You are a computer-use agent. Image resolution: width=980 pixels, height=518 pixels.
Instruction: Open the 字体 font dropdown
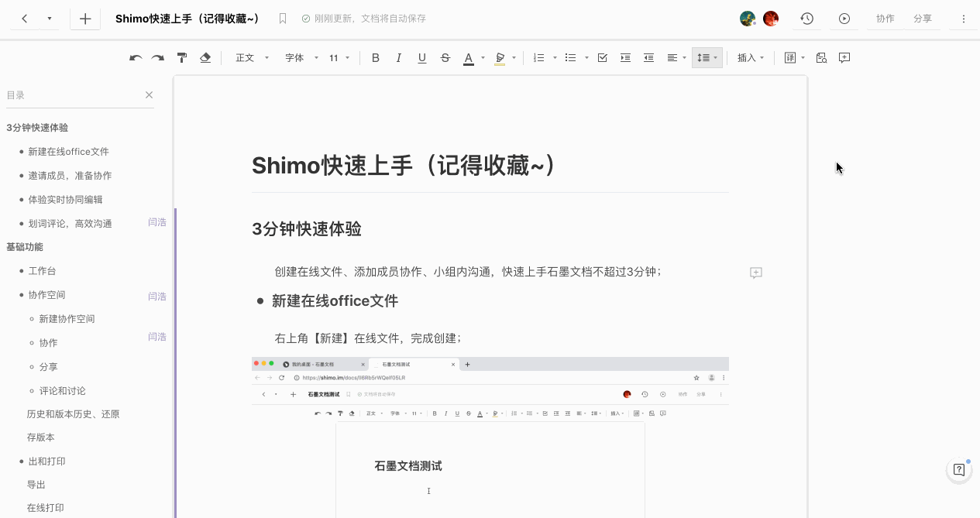click(x=302, y=58)
